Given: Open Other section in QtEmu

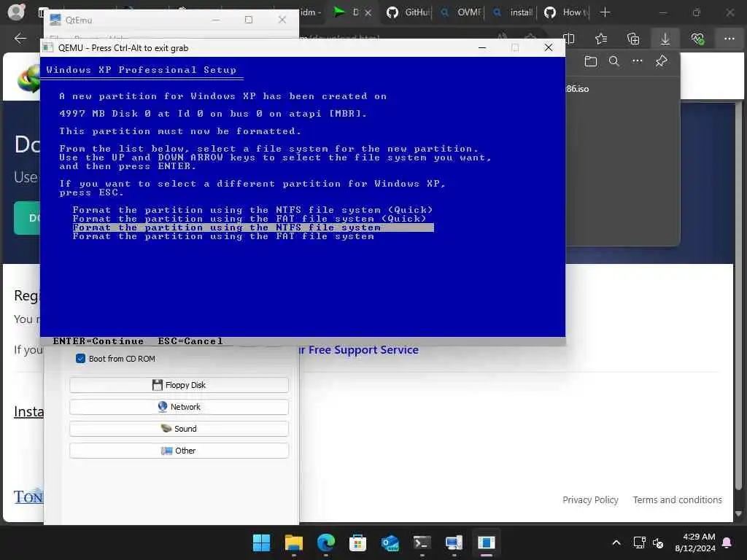Looking at the screenshot, I should (x=179, y=451).
